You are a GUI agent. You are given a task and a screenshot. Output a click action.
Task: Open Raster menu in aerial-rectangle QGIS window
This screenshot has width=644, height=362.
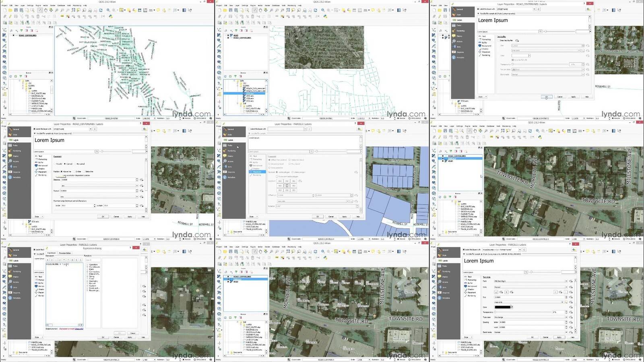coord(267,6)
